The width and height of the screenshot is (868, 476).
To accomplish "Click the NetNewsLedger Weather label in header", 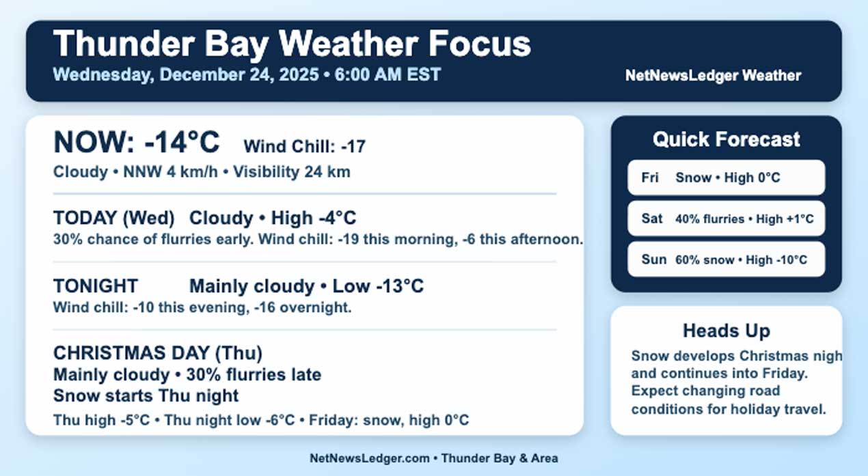I will click(x=713, y=76).
